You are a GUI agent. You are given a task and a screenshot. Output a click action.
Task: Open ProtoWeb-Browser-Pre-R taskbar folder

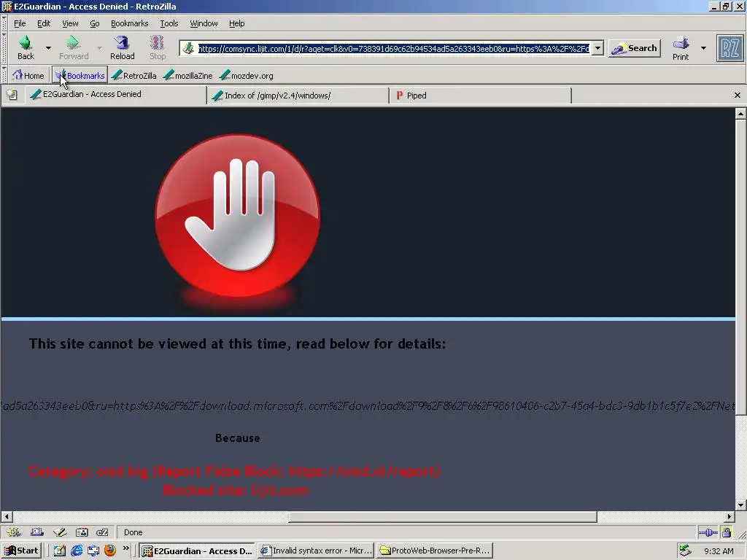click(434, 551)
